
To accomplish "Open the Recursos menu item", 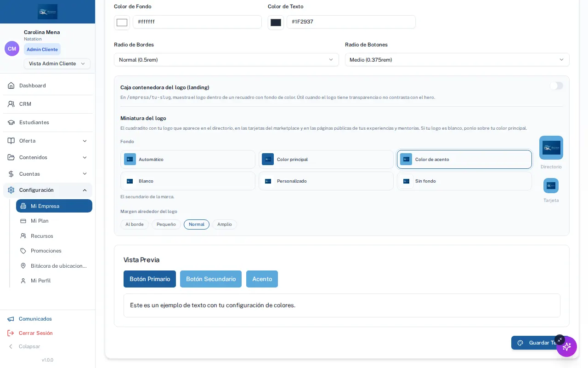I will pos(54,236).
